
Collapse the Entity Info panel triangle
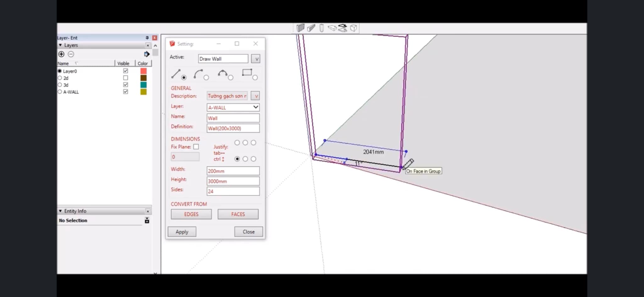tap(60, 211)
